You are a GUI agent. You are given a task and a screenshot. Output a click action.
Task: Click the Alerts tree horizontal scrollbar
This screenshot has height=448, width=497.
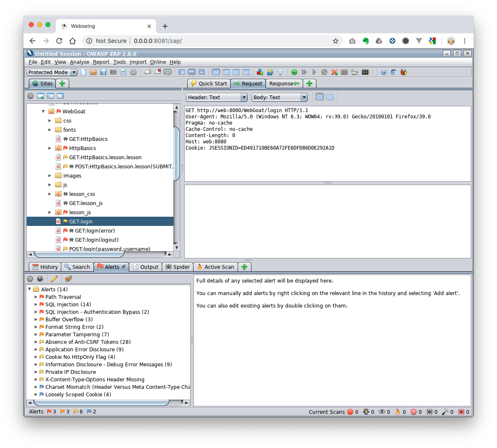(x=101, y=403)
